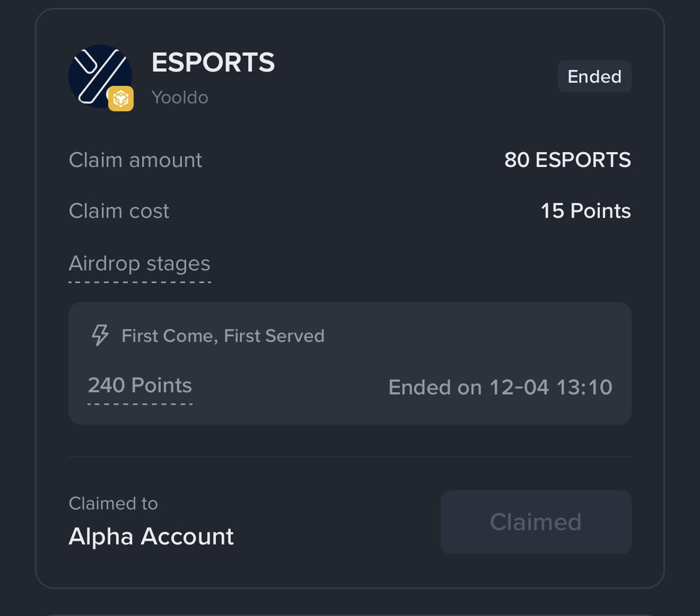Click the next airdrop card edge below
The image size is (700, 616).
click(350, 614)
